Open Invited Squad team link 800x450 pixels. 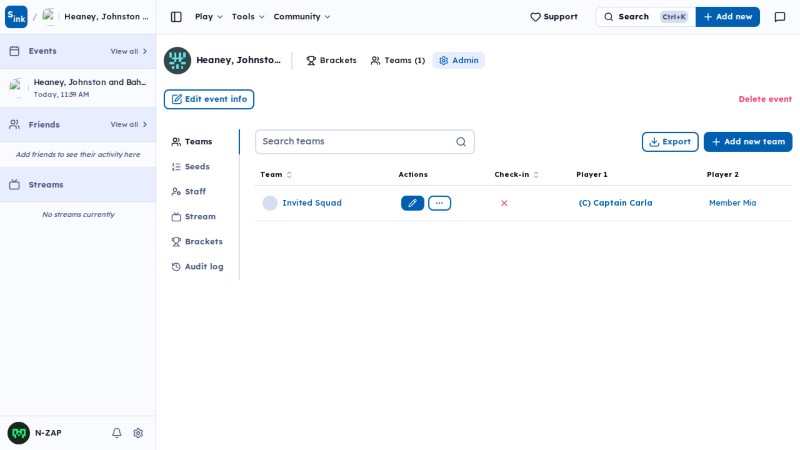click(x=312, y=203)
